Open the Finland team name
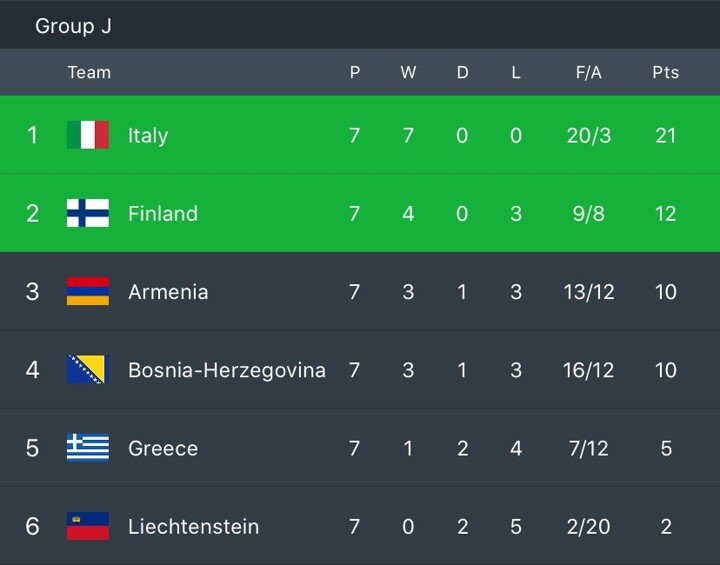 point(163,213)
